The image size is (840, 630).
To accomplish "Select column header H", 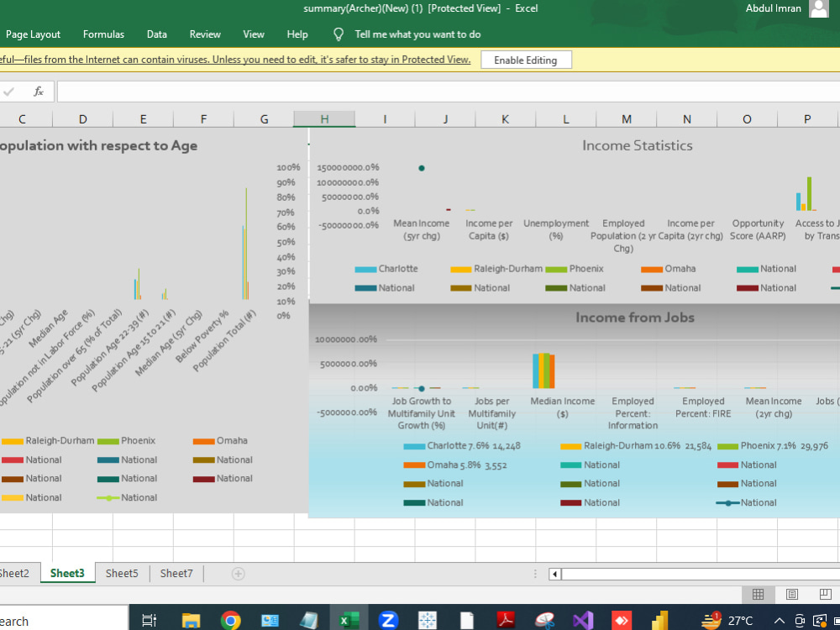I will click(x=324, y=118).
